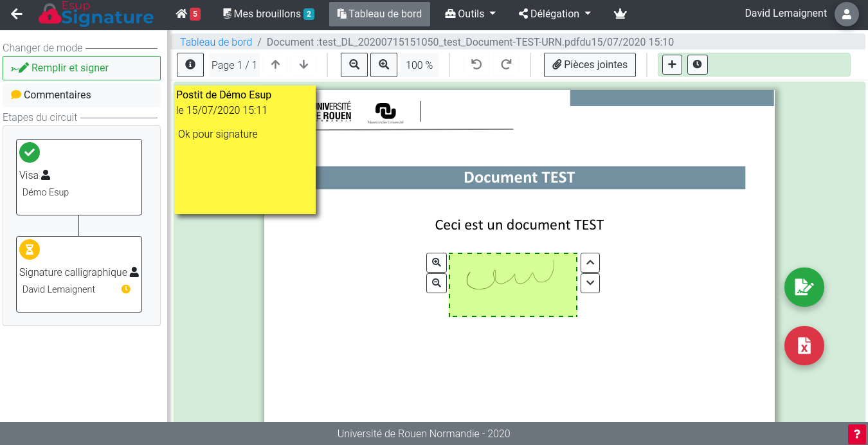Select Tableau de bord in navbar
868x445 pixels.
379,14
